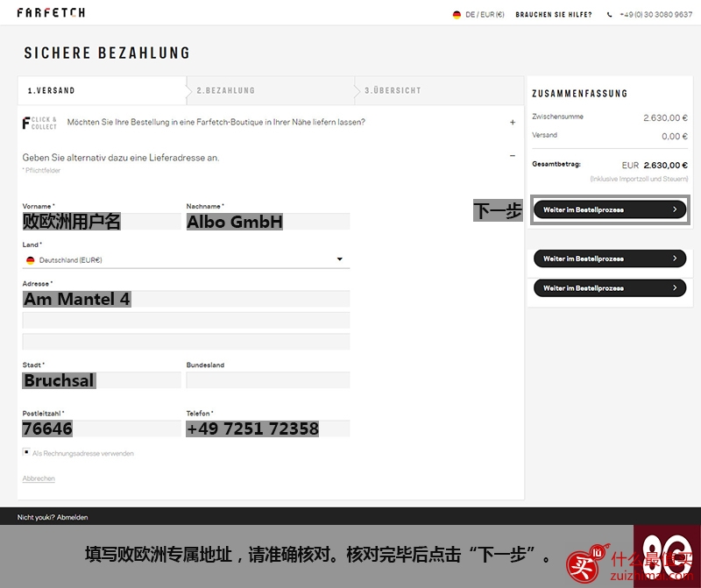
Task: Click the Zwischensumme 2.630,00 € amount
Action: point(665,118)
